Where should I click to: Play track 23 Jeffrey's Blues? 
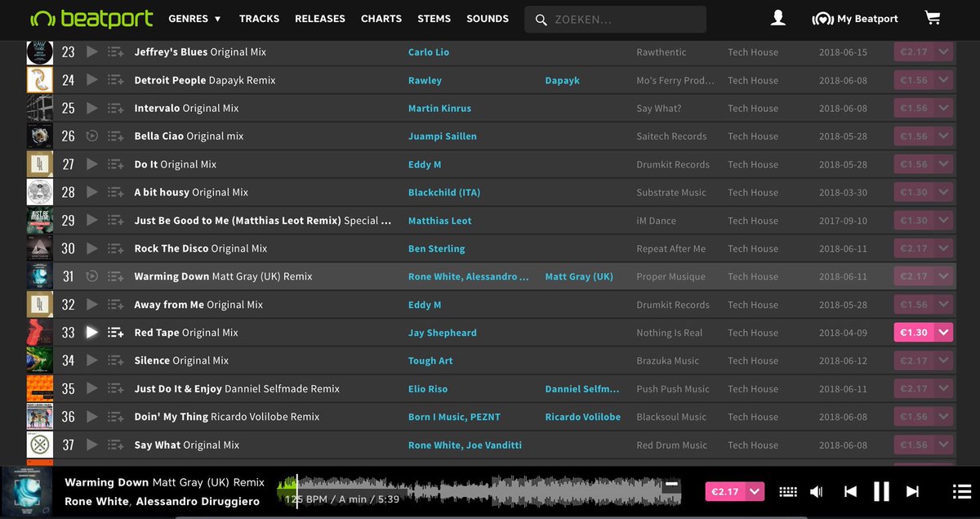pyautogui.click(x=92, y=52)
